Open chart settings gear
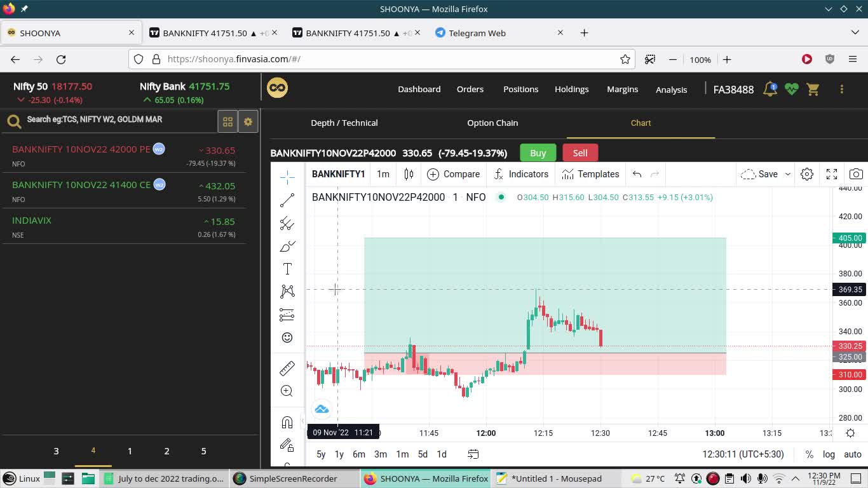This screenshot has height=488, width=868. click(807, 174)
